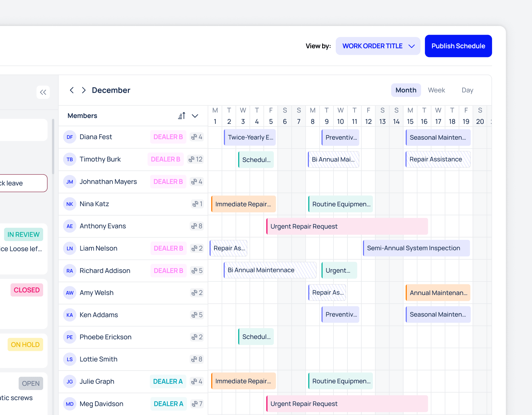Image resolution: width=532 pixels, height=415 pixels.
Task: Open Richard Addison's Bi Annual Maintennace bar
Action: (x=270, y=270)
